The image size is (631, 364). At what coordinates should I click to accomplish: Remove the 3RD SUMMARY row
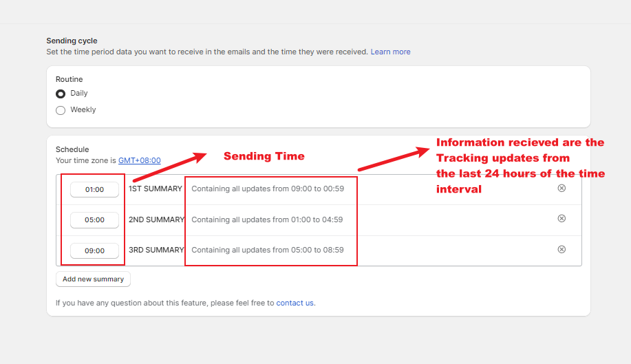click(562, 249)
